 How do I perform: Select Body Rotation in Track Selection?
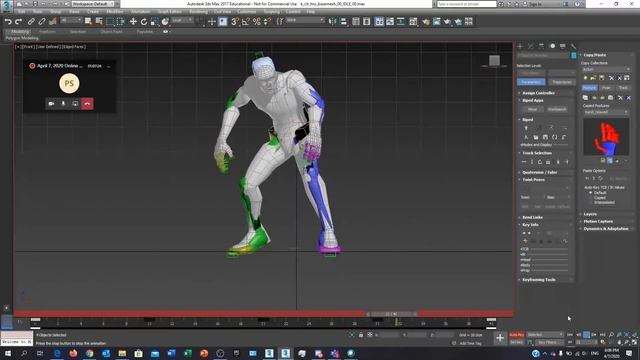(540, 162)
